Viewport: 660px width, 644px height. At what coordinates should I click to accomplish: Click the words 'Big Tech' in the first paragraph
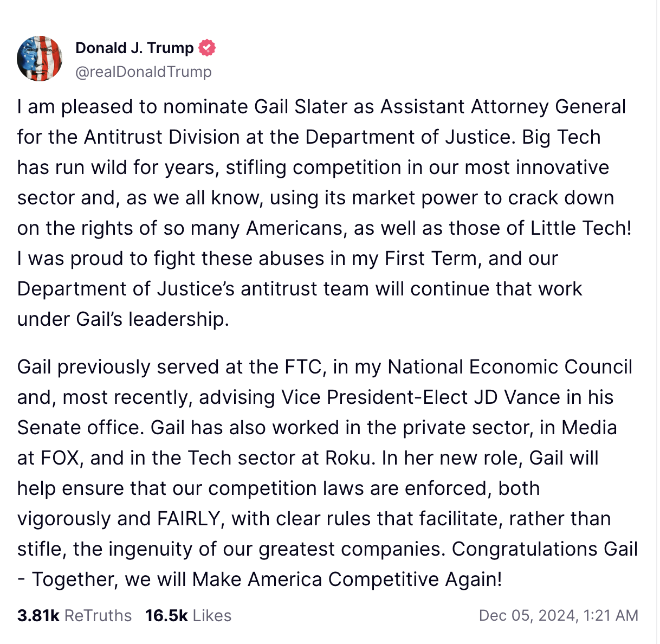[561, 137]
